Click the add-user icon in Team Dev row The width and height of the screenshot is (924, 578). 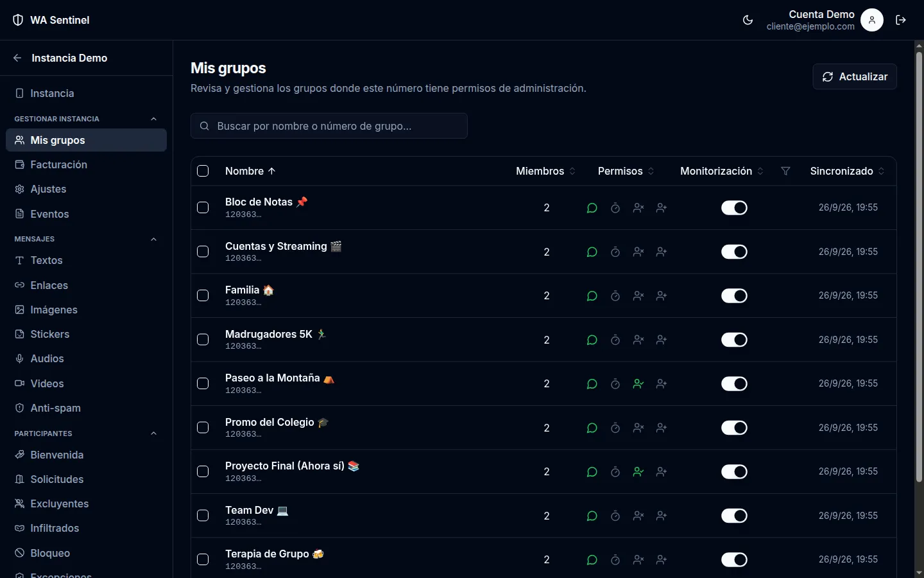(x=662, y=516)
